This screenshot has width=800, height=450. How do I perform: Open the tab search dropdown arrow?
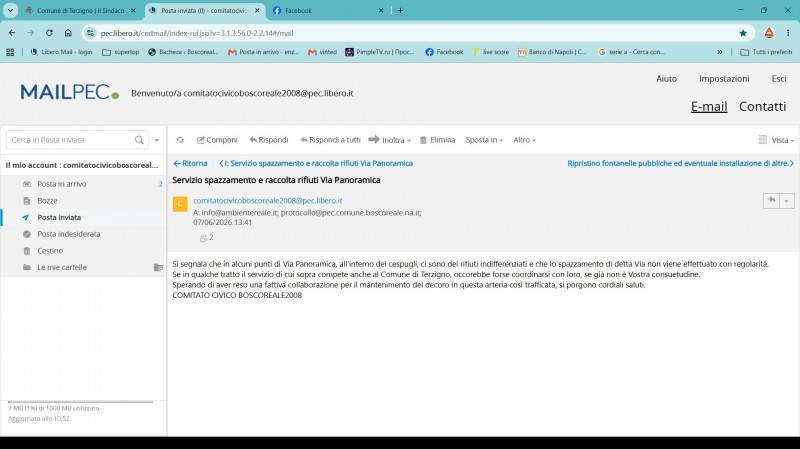[10, 10]
